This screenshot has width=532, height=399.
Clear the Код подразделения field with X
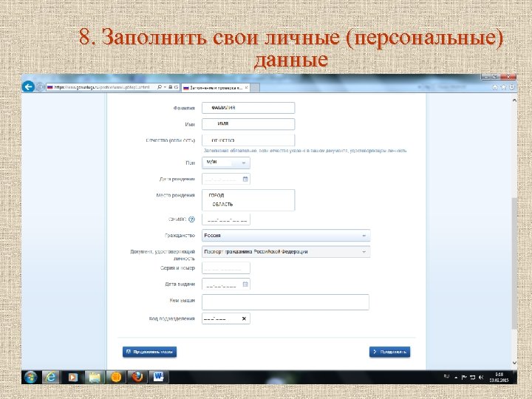coord(244,318)
